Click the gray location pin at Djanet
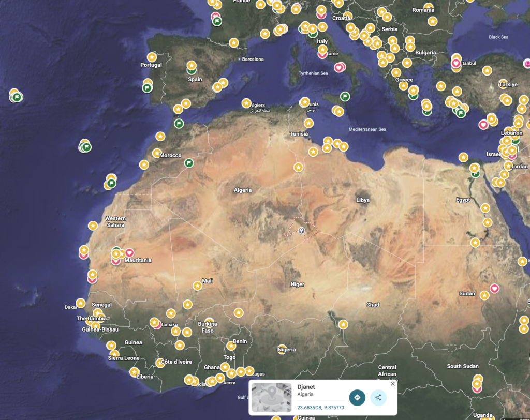This screenshot has height=420, width=530. [x=301, y=231]
